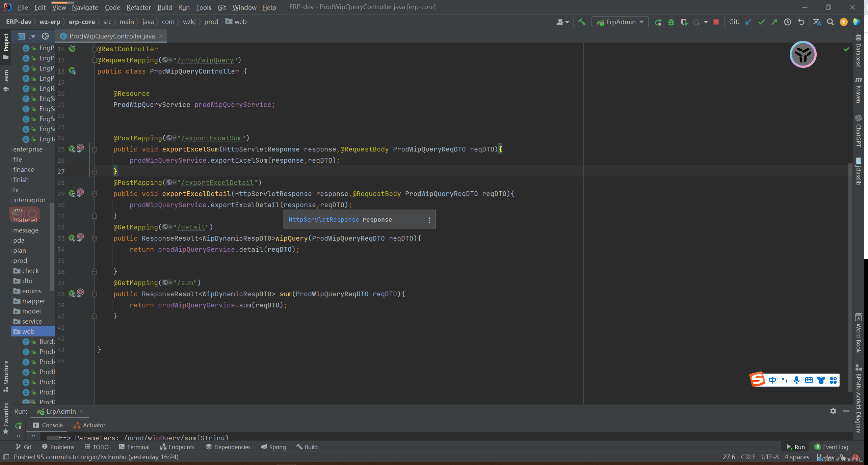Open Git show history clock icon
868x465 pixels.
[787, 22]
